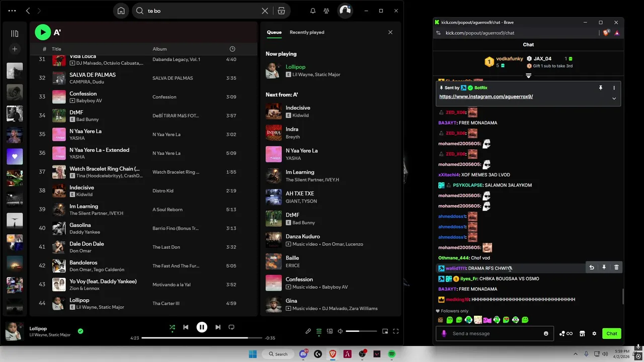Clear the 'te bo' search text
This screenshot has height=362, width=644.
[265, 11]
